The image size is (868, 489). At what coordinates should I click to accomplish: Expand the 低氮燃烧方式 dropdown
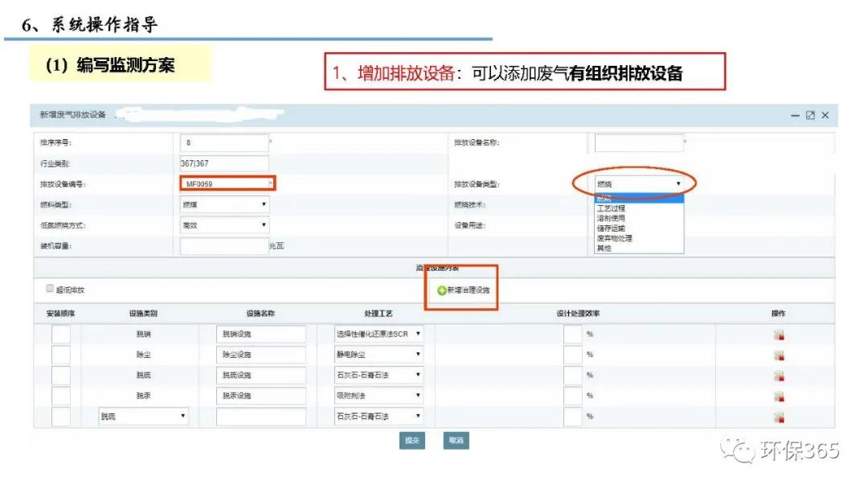[x=224, y=226]
